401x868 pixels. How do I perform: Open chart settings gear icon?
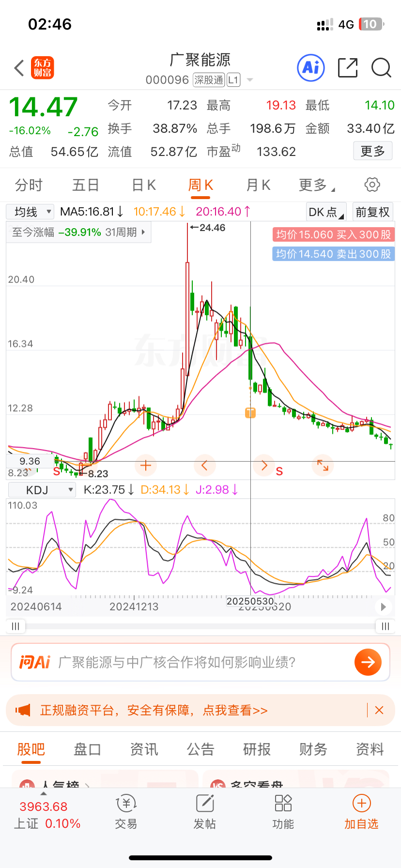[x=372, y=185]
